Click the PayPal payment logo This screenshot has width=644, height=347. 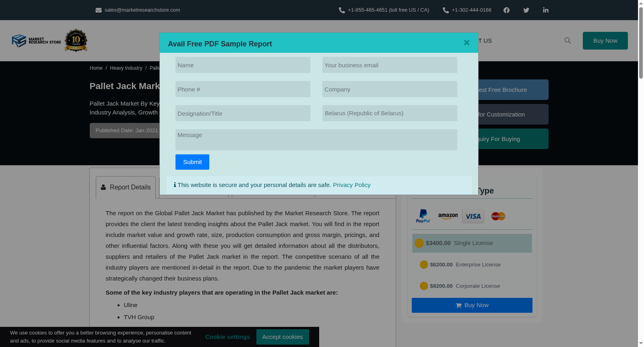(423, 216)
